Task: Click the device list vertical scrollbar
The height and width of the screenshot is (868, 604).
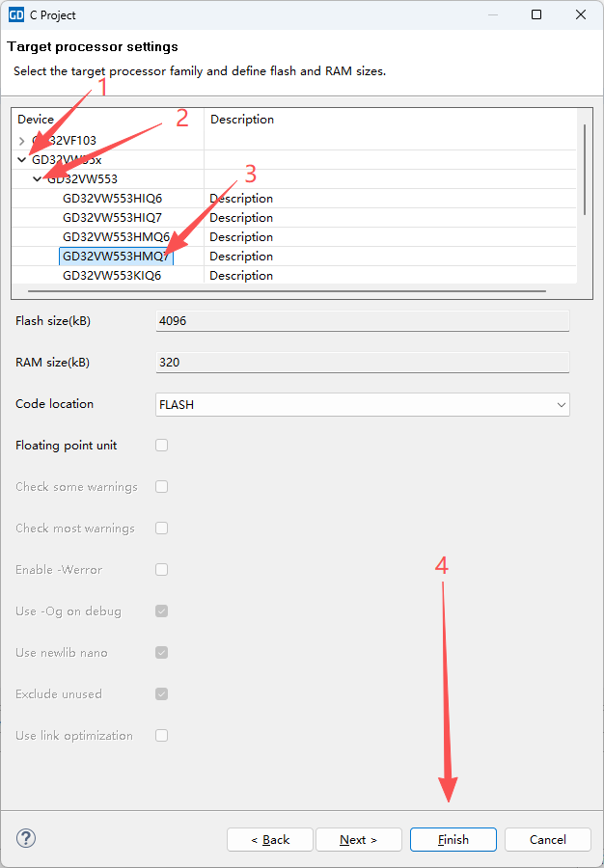Action: [x=584, y=169]
